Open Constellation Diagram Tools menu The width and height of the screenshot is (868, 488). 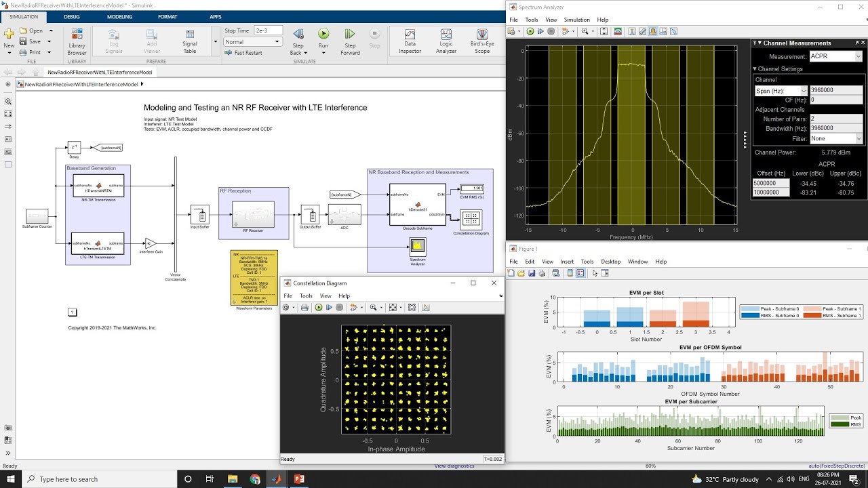(306, 296)
